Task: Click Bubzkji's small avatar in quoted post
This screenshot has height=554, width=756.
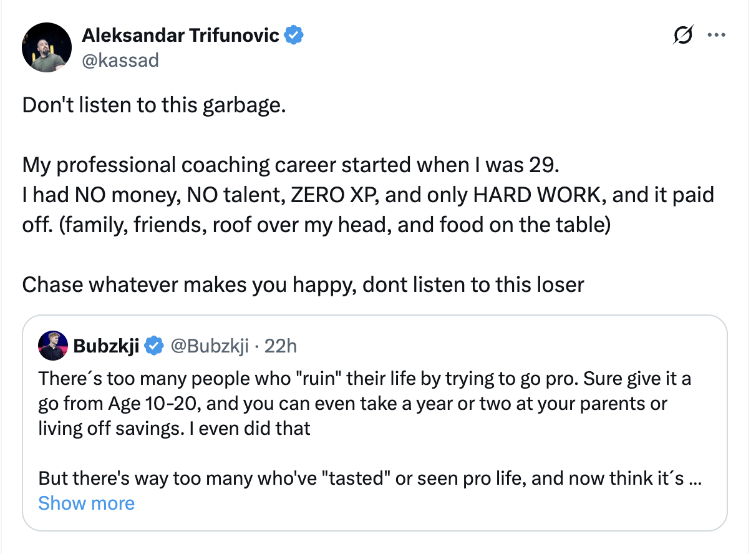Action: [x=53, y=346]
